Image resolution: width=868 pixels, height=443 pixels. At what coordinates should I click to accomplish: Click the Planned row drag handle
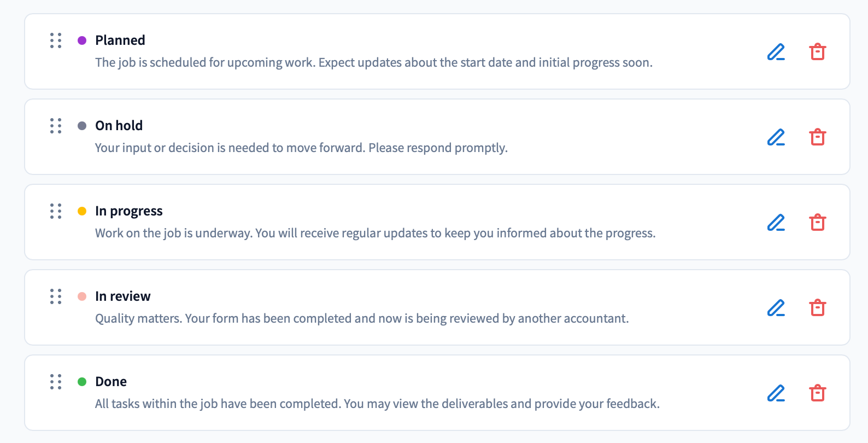56,40
